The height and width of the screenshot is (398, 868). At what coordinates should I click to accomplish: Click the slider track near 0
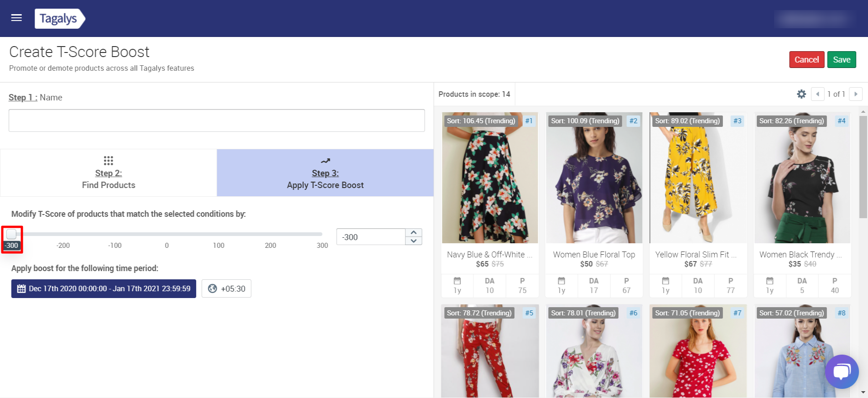pyautogui.click(x=167, y=234)
